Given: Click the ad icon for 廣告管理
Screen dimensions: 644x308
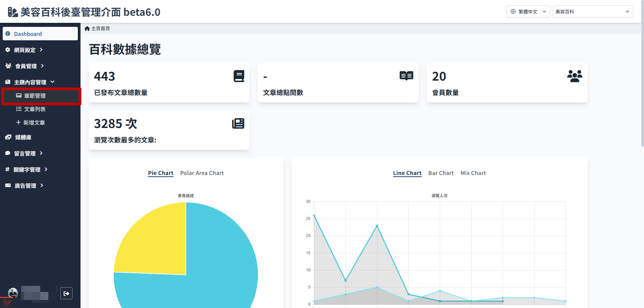Looking at the screenshot, I should click(x=8, y=185).
